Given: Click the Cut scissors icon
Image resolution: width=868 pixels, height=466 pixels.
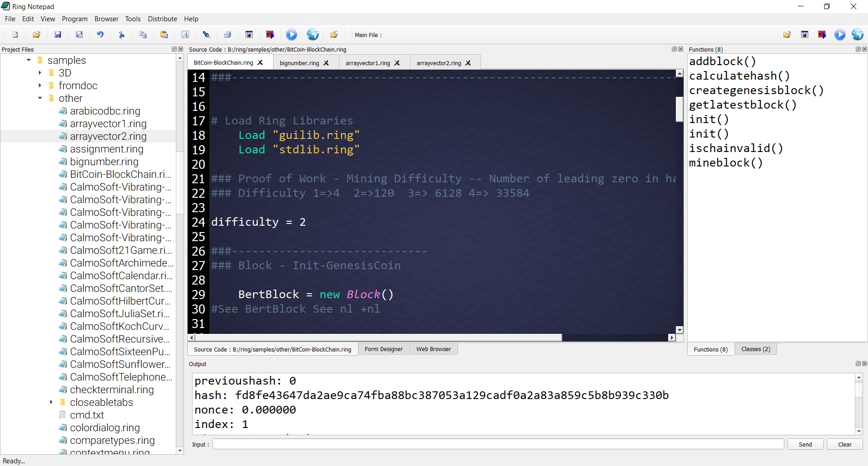Looking at the screenshot, I should pos(122,35).
